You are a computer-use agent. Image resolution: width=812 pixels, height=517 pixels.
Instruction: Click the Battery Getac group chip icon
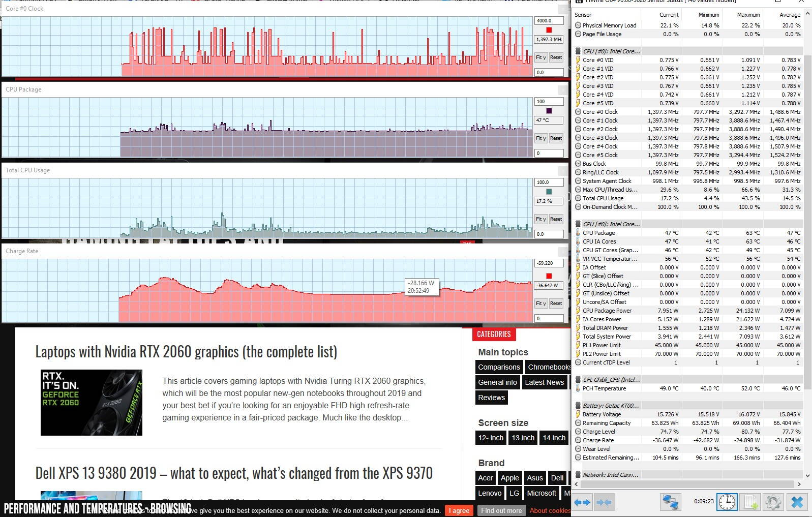[578, 406]
